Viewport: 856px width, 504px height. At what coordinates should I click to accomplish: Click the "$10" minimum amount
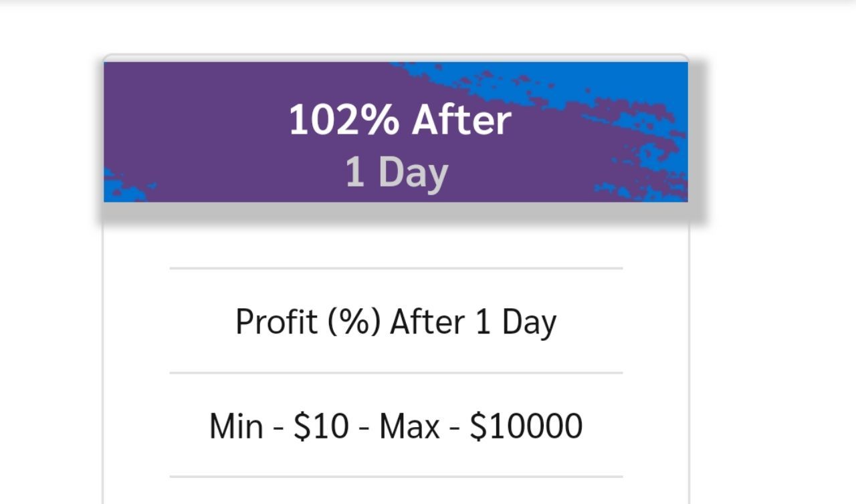(x=321, y=426)
